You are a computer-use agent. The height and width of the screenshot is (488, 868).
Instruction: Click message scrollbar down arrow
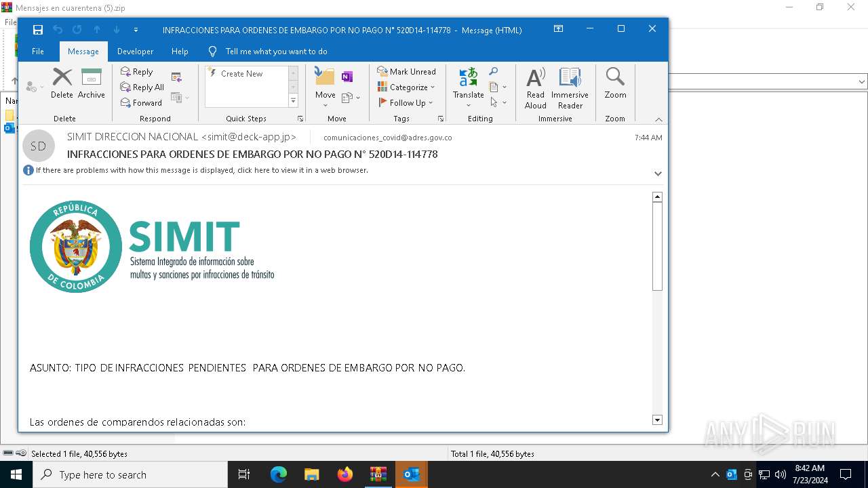[657, 420]
